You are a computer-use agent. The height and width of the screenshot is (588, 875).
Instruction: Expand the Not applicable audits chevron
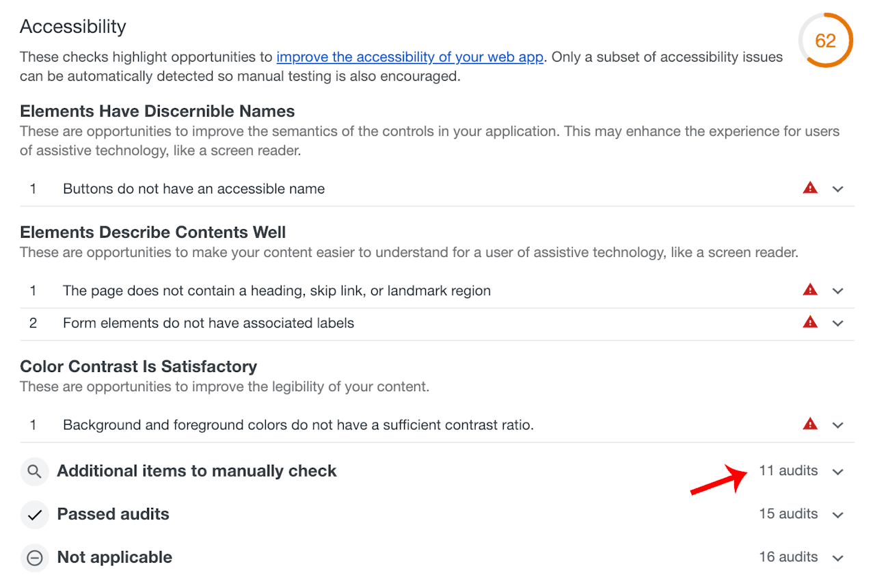point(838,559)
